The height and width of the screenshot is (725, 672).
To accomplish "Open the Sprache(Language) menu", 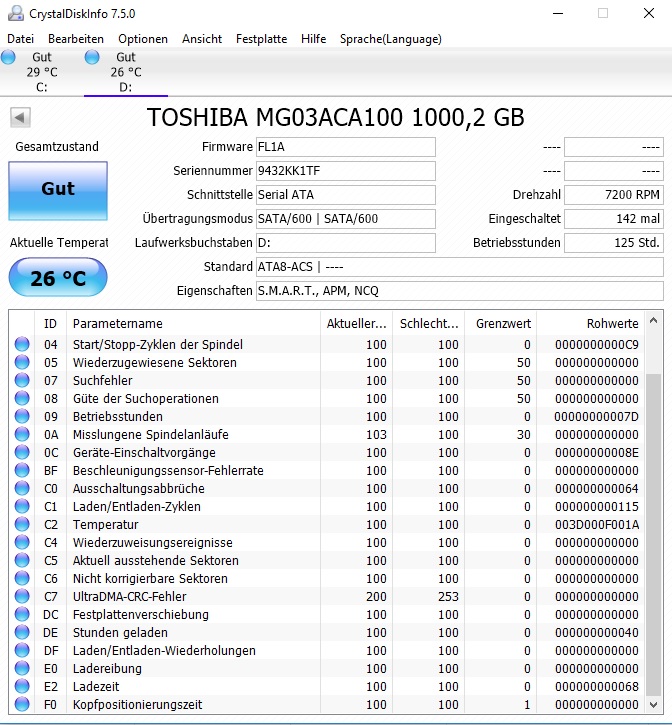I will [391, 39].
